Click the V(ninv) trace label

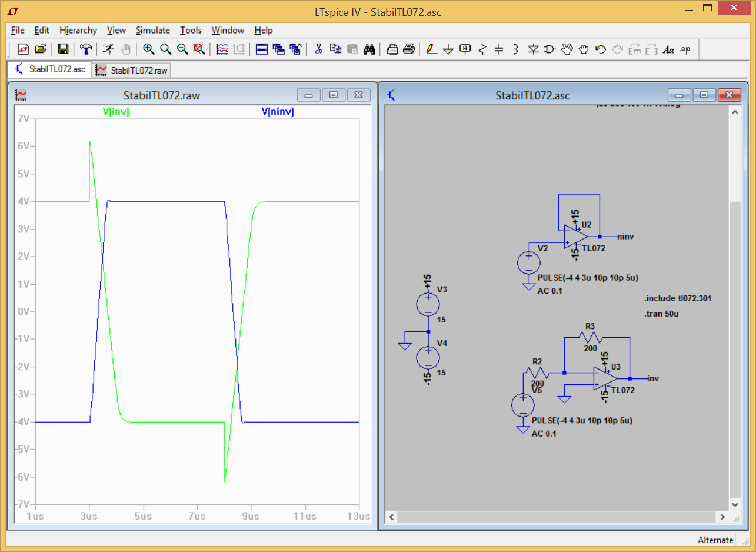coord(277,112)
